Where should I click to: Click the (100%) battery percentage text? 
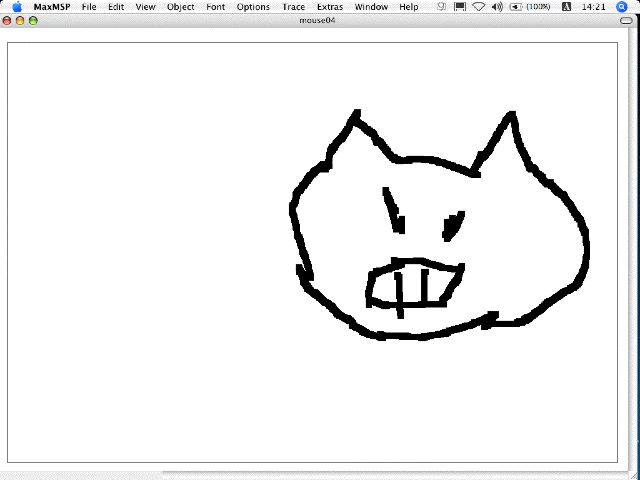tap(538, 7)
